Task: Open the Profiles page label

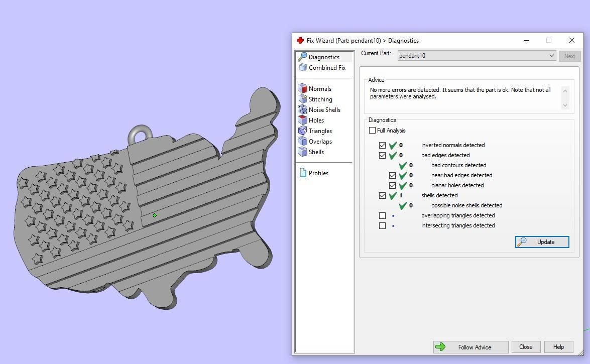Action: point(318,173)
